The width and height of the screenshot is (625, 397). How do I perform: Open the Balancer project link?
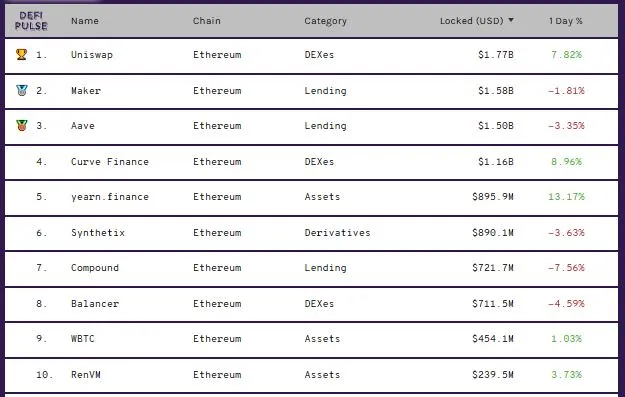[x=95, y=304]
